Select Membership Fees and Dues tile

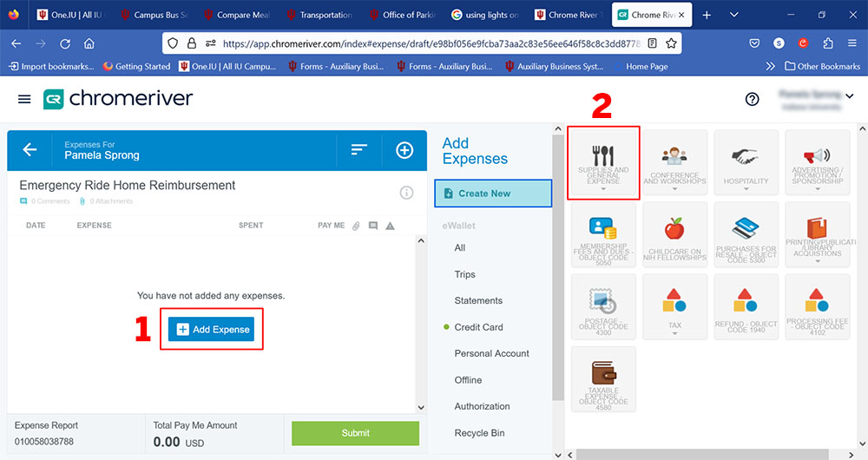click(x=603, y=234)
